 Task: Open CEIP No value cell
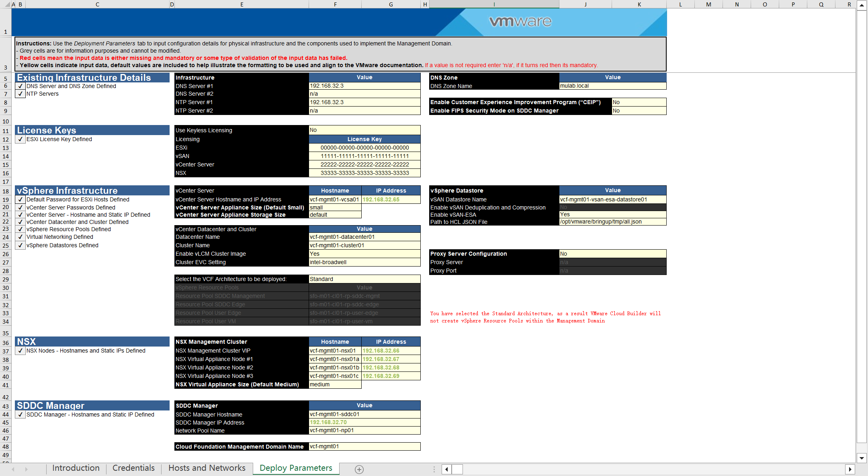coord(639,102)
